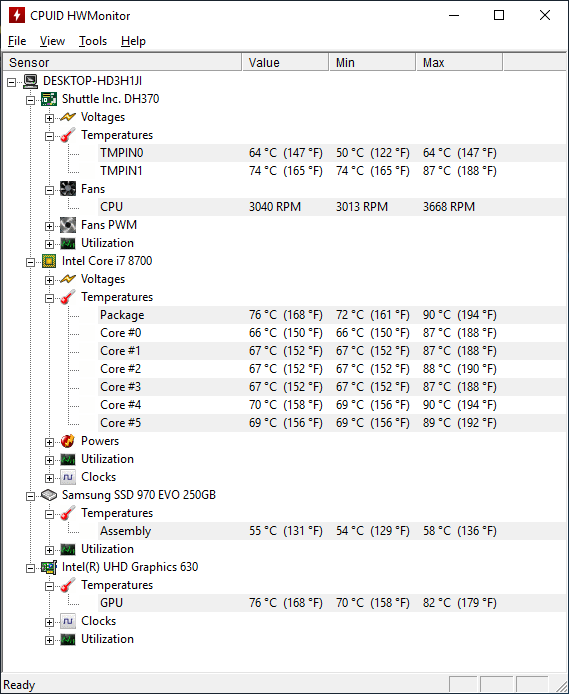Image resolution: width=569 pixels, height=694 pixels.
Task: Click the DESKTOP-HD3H1JI computer icon
Action: (x=31, y=81)
